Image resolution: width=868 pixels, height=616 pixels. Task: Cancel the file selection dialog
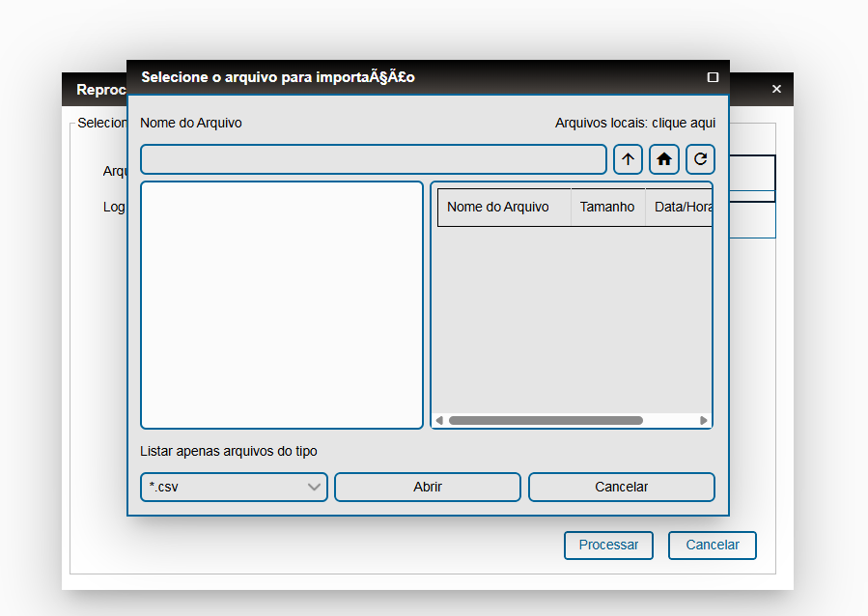[621, 487]
